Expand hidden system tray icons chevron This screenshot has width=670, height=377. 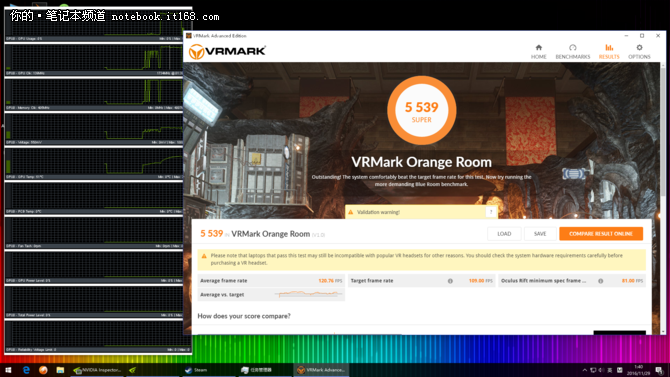584,370
